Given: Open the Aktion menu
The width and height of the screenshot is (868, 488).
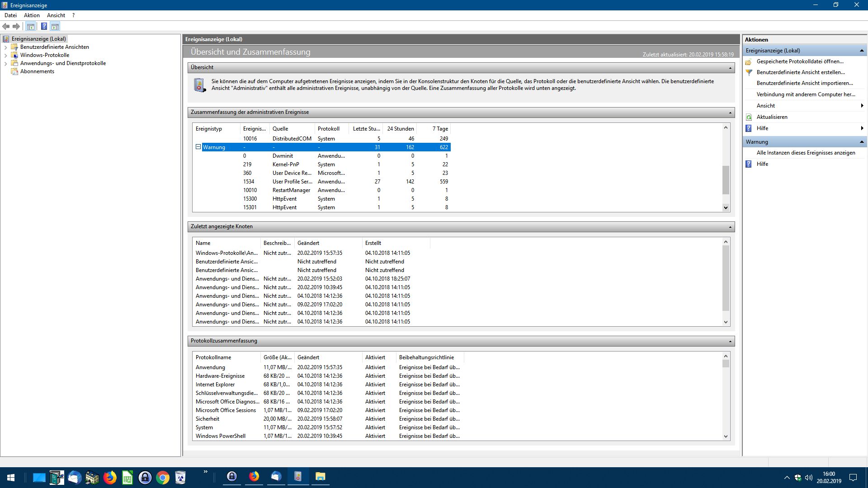Looking at the screenshot, I should click(32, 15).
